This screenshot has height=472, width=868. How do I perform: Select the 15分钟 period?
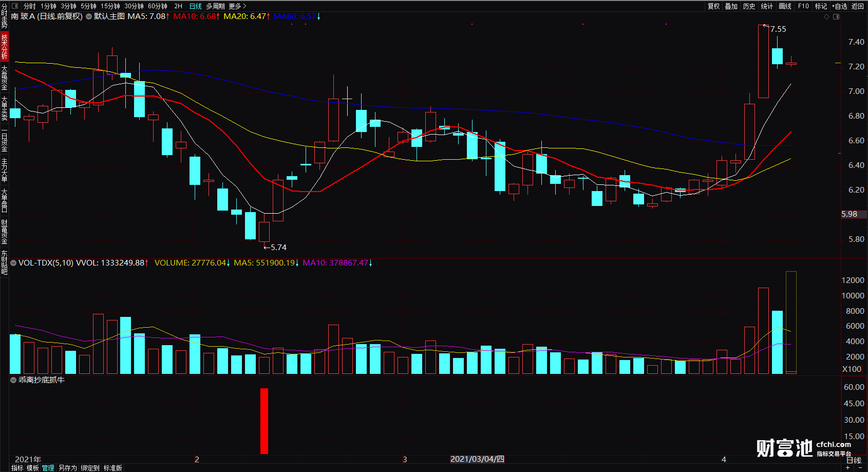(x=110, y=6)
